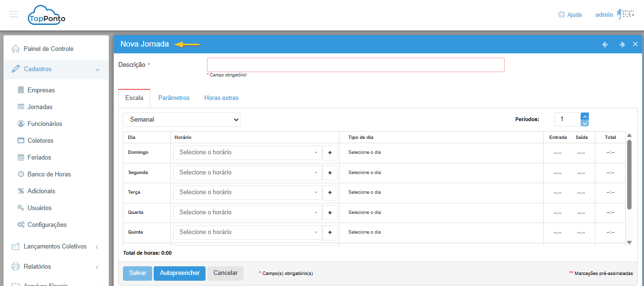The width and height of the screenshot is (644, 286).
Task: Open the hamburger menu icon
Action: (13, 14)
